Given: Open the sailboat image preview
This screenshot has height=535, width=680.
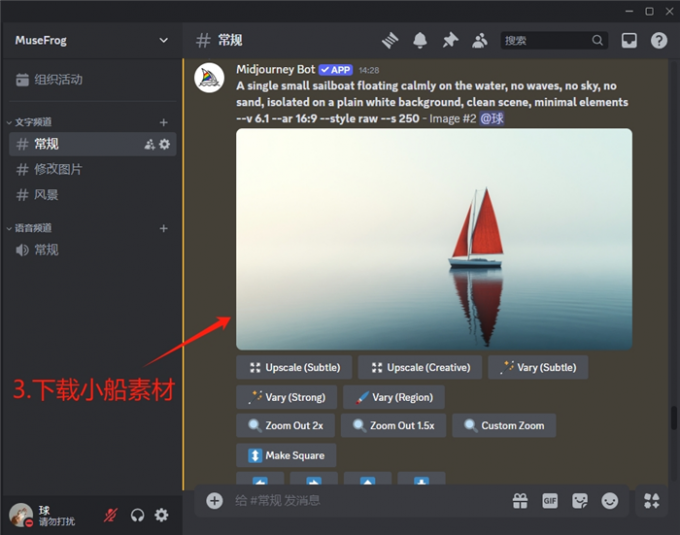Looking at the screenshot, I should point(434,239).
